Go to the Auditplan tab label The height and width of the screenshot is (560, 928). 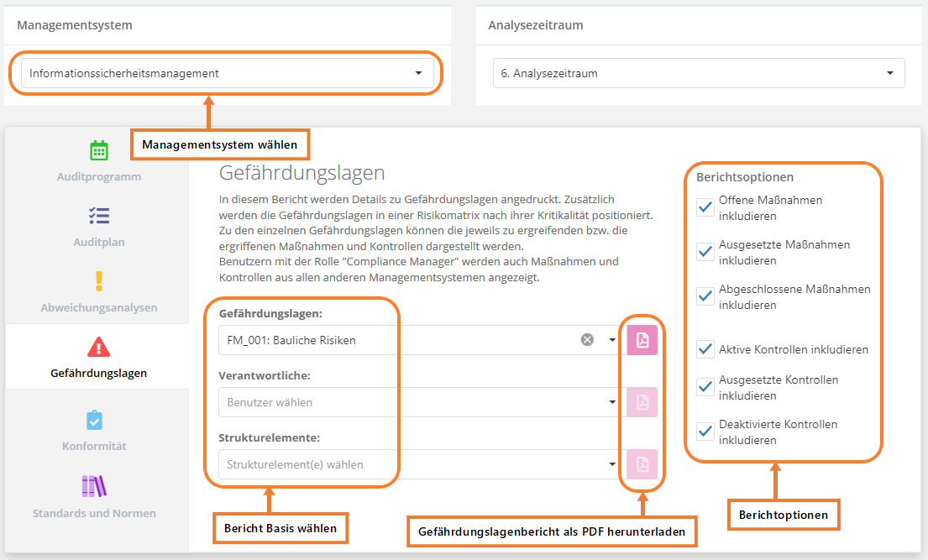click(98, 242)
